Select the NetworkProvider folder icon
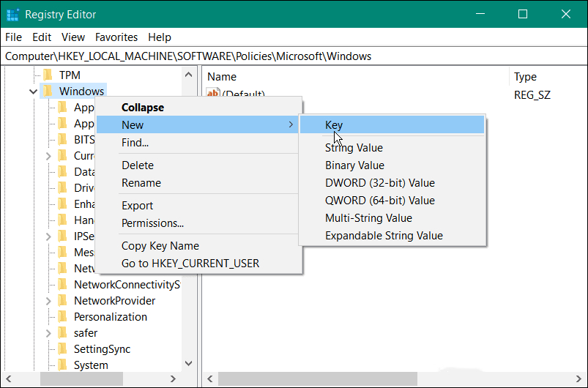This screenshot has width=588, height=388. [63, 301]
